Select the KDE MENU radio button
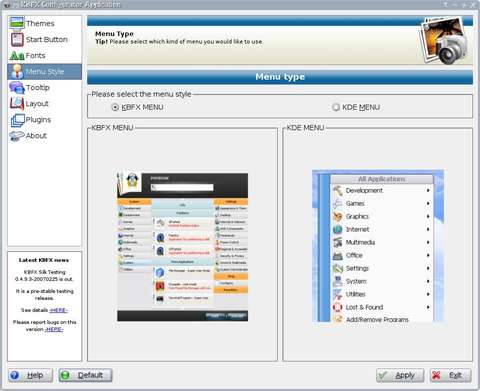The image size is (480, 391). point(336,107)
